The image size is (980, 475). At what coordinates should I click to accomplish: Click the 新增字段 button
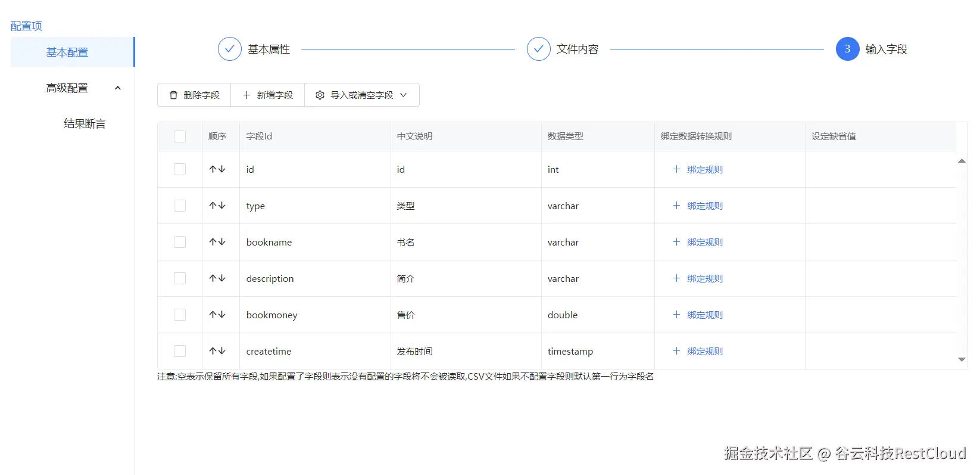pos(268,95)
